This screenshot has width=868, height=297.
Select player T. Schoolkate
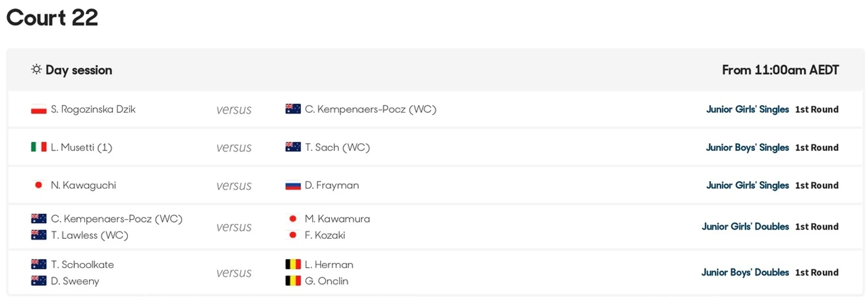click(x=83, y=264)
